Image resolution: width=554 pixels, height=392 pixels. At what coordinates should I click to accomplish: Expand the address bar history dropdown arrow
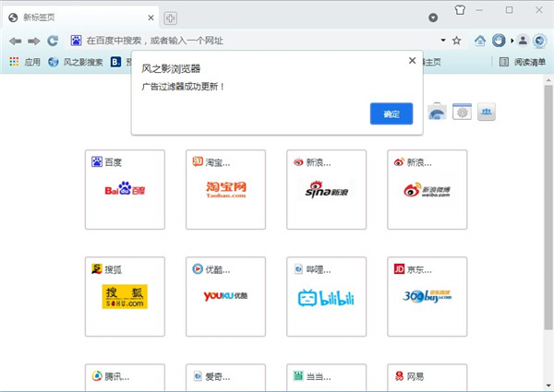443,41
